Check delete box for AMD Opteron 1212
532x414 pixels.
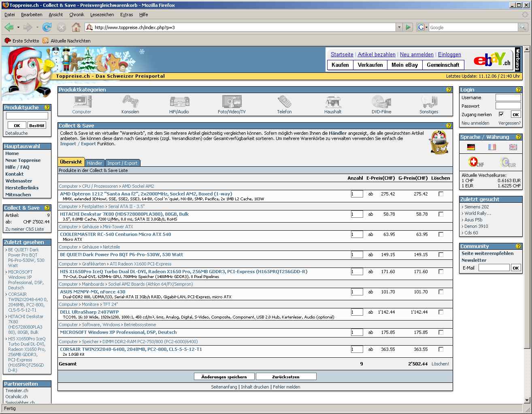(441, 194)
